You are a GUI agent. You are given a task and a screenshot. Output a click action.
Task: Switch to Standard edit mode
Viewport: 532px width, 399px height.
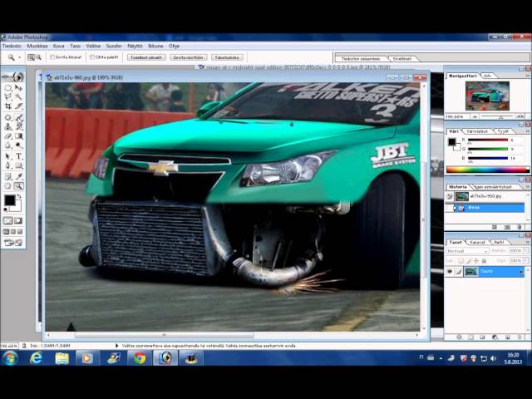[x=7, y=221]
